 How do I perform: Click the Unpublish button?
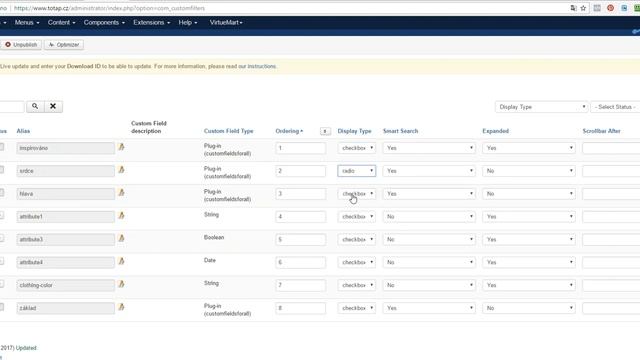tap(21, 44)
